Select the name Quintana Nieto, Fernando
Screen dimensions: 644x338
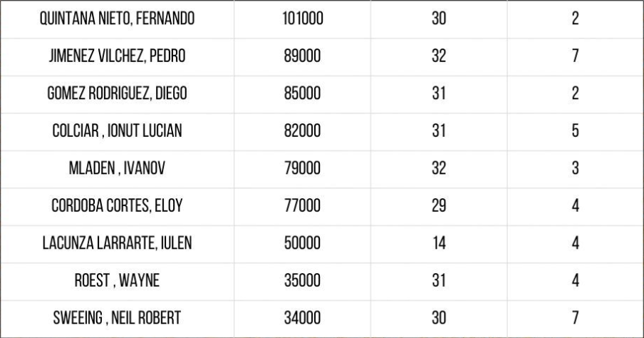(x=117, y=19)
